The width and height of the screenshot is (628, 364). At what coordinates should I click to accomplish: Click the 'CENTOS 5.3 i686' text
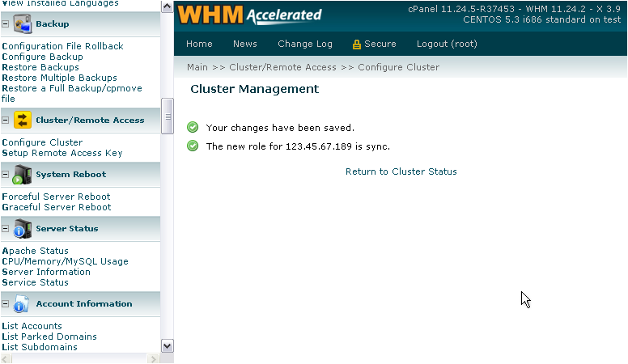pos(542,19)
